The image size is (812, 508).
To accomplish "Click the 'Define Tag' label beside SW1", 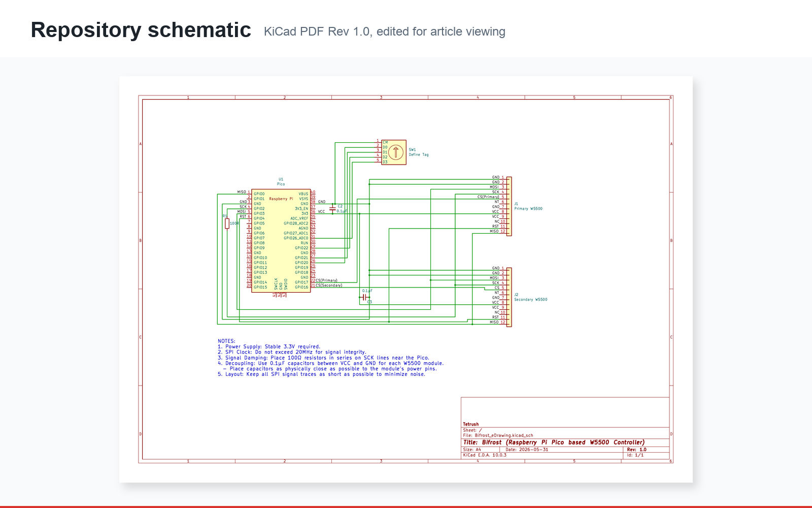I will 419,155.
